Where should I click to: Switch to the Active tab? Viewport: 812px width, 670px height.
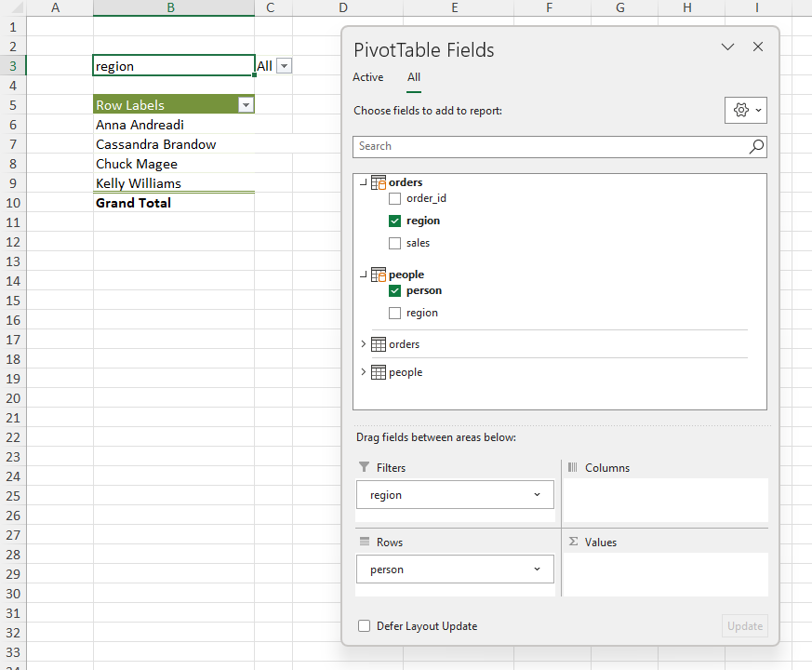(367, 77)
